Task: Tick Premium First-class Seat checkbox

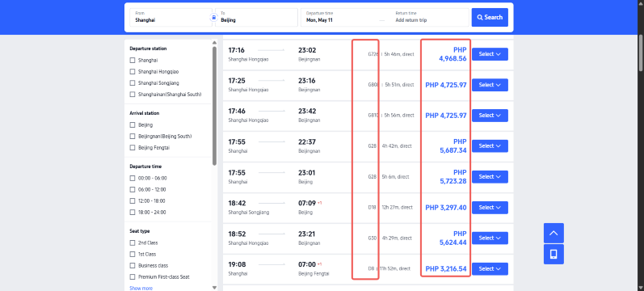Action: pyautogui.click(x=133, y=277)
